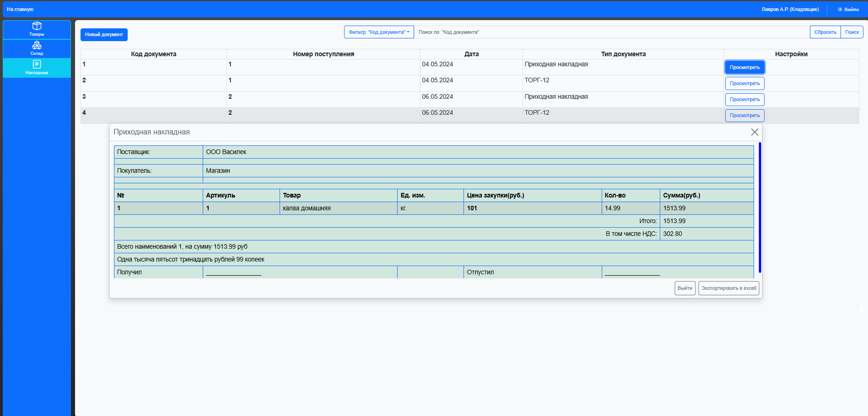
Task: Click Всего наименований 1 summary line
Action: [182, 246]
